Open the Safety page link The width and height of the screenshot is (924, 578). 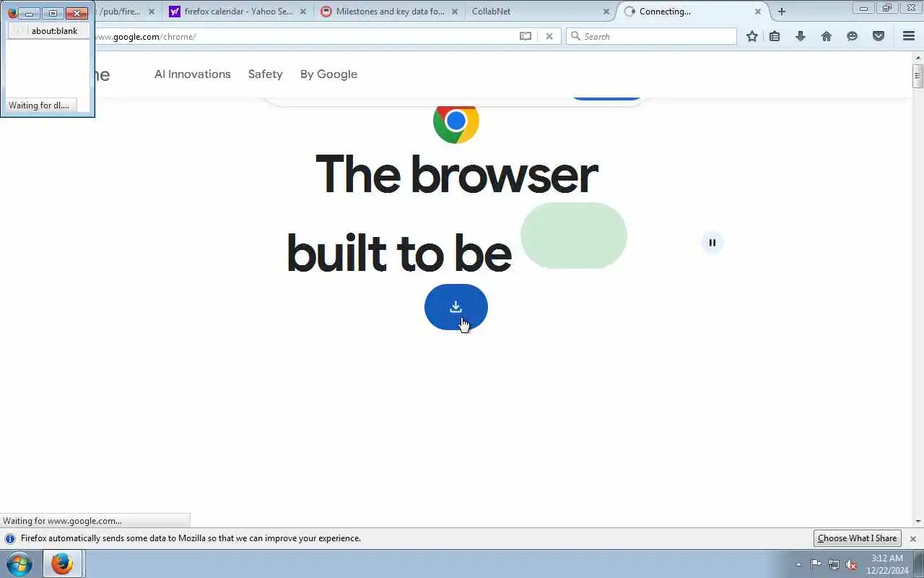265,74
